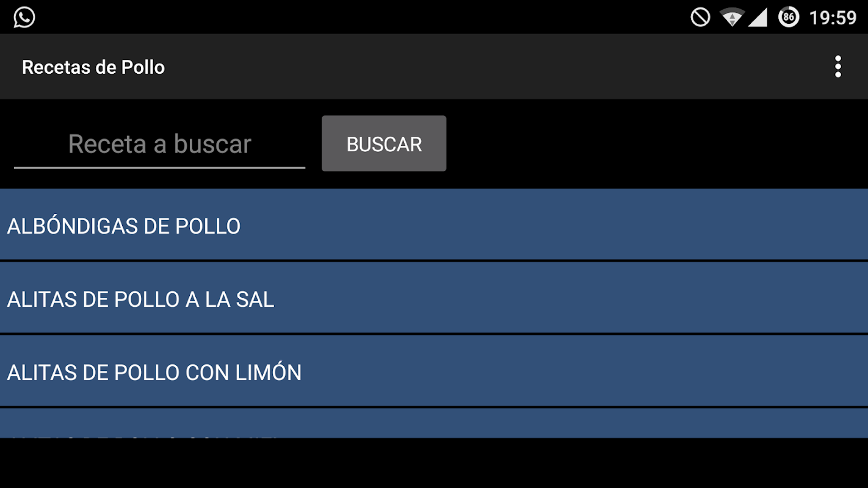Click the underline of the search field
Viewport: 868px width, 488px height.
pos(159,167)
